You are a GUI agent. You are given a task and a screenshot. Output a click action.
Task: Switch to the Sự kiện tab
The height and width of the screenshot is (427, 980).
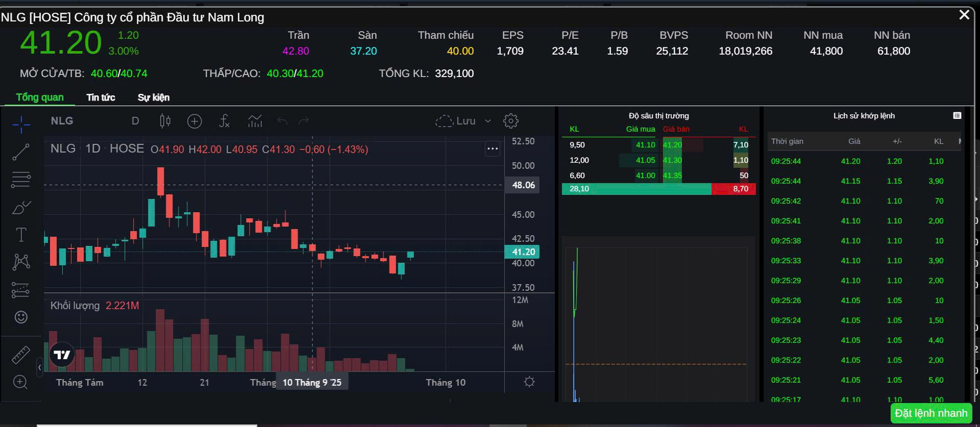click(154, 97)
